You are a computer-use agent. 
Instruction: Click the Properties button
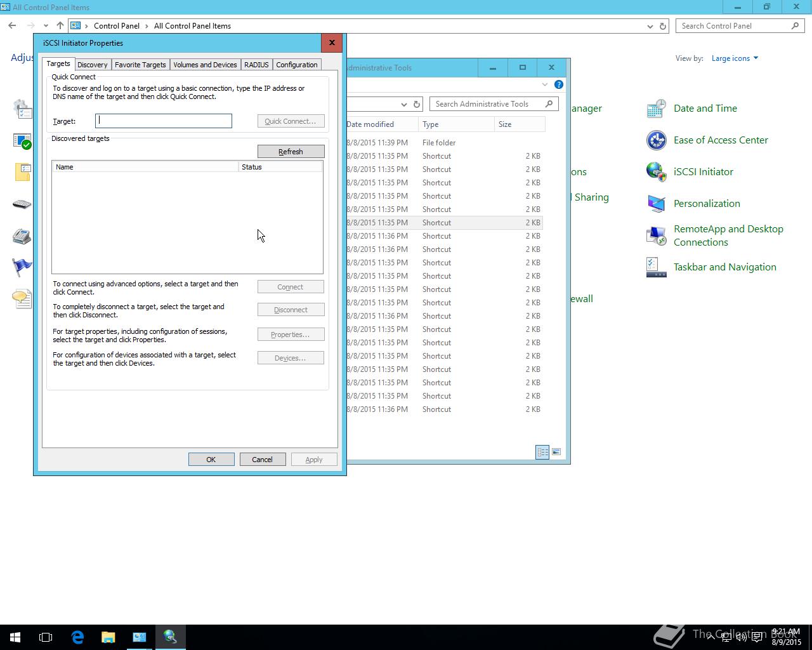click(291, 335)
